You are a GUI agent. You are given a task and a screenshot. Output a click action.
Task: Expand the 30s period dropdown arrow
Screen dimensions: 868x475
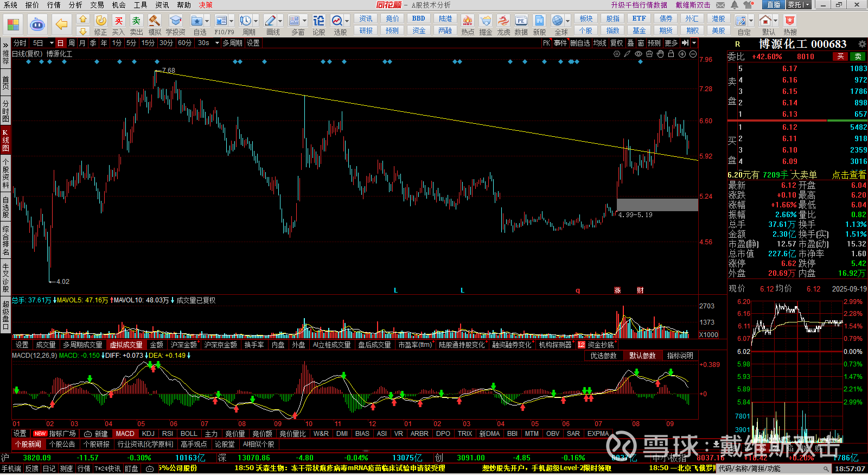coord(216,43)
